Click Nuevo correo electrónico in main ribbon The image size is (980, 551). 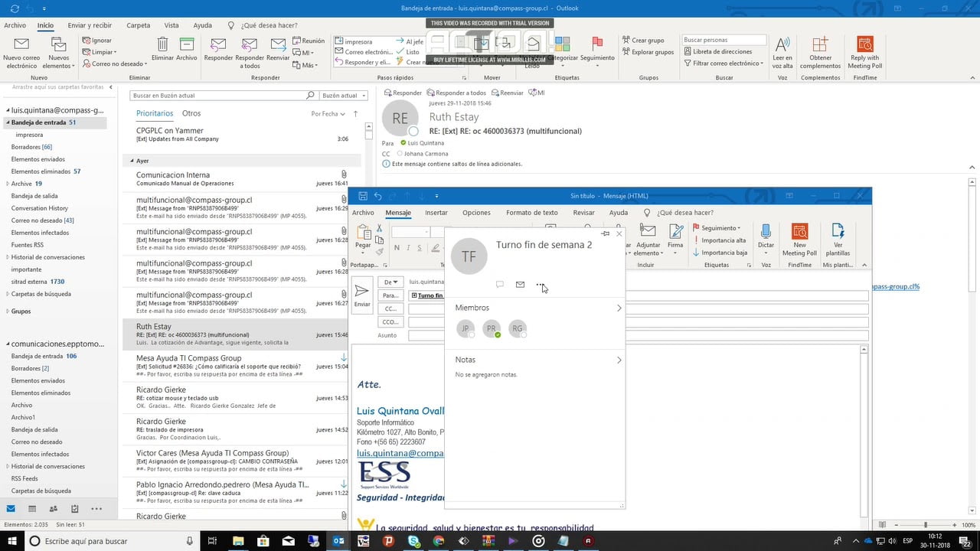tap(21, 52)
